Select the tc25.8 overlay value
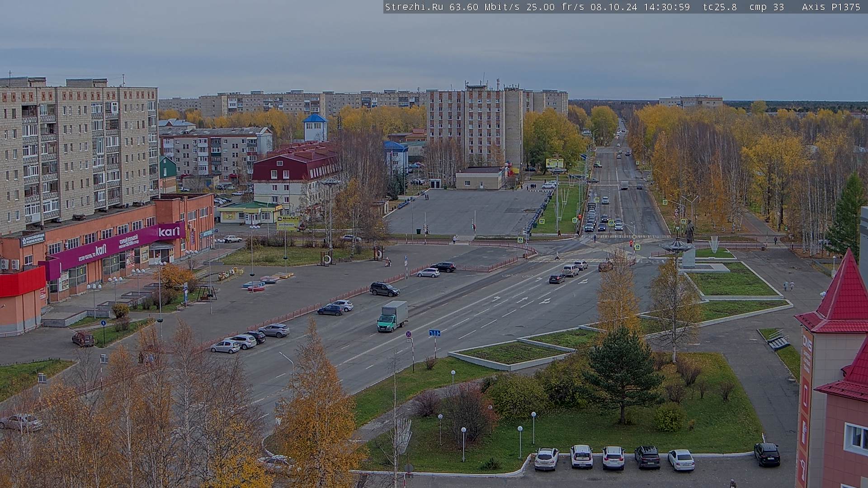This screenshot has width=868, height=488. point(720,7)
